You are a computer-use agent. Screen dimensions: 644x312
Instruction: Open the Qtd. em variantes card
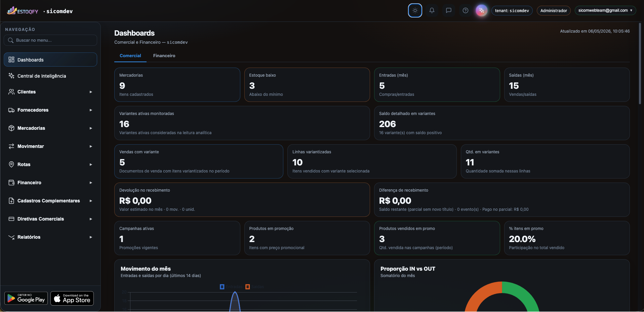click(545, 161)
